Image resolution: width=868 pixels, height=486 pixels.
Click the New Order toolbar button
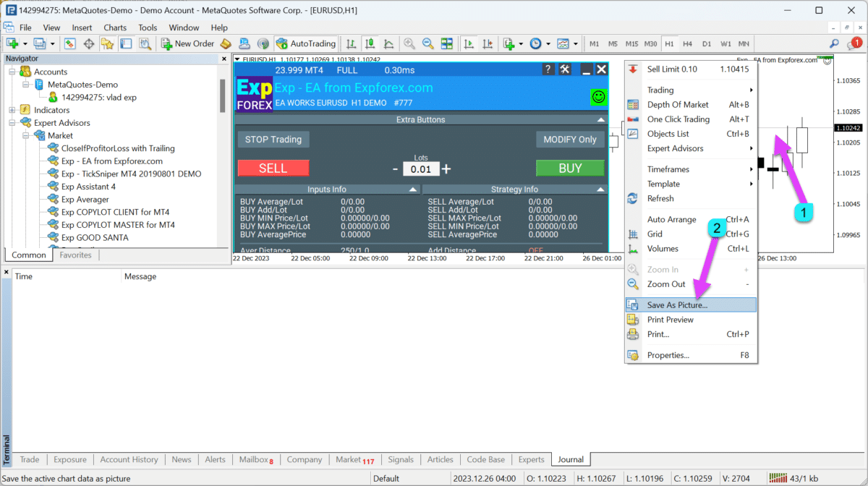pyautogui.click(x=187, y=43)
